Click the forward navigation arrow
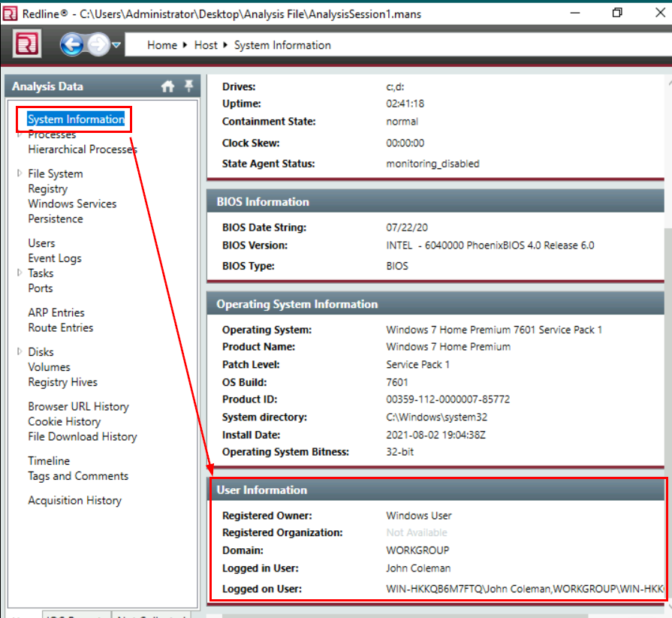Image resolution: width=672 pixels, height=618 pixels. [x=98, y=44]
